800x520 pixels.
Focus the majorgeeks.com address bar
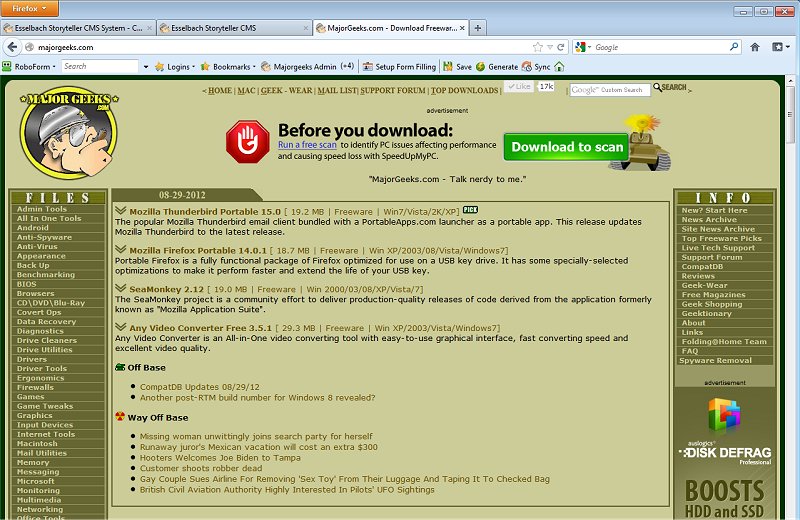point(281,47)
